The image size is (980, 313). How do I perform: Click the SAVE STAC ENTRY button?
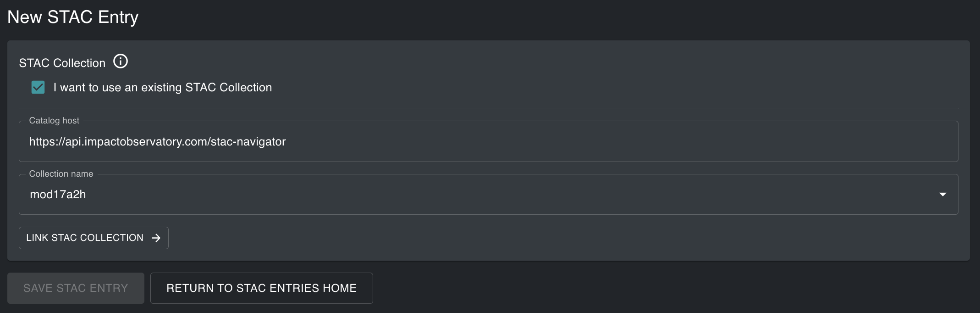pos(76,288)
